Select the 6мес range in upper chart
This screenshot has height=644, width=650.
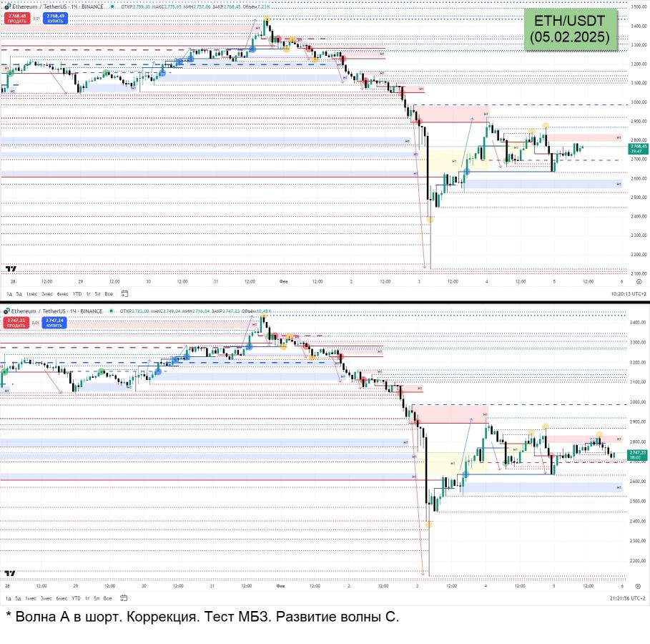coord(62,293)
